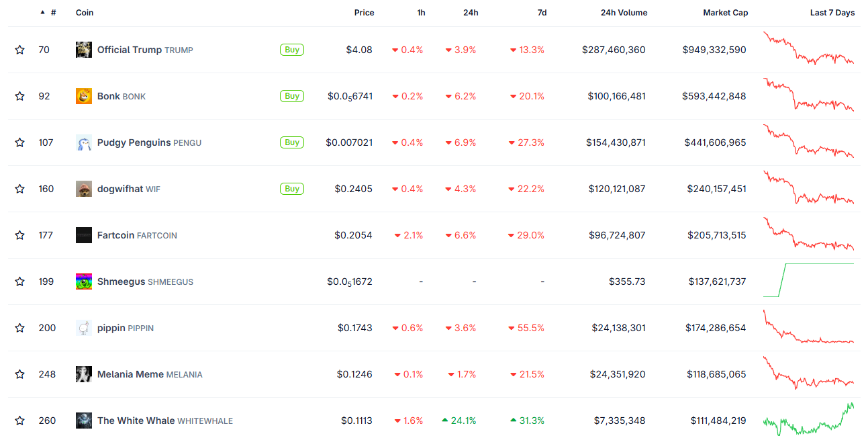Toggle the star for Bonk
Screen dimensions: 868x440
click(x=20, y=96)
